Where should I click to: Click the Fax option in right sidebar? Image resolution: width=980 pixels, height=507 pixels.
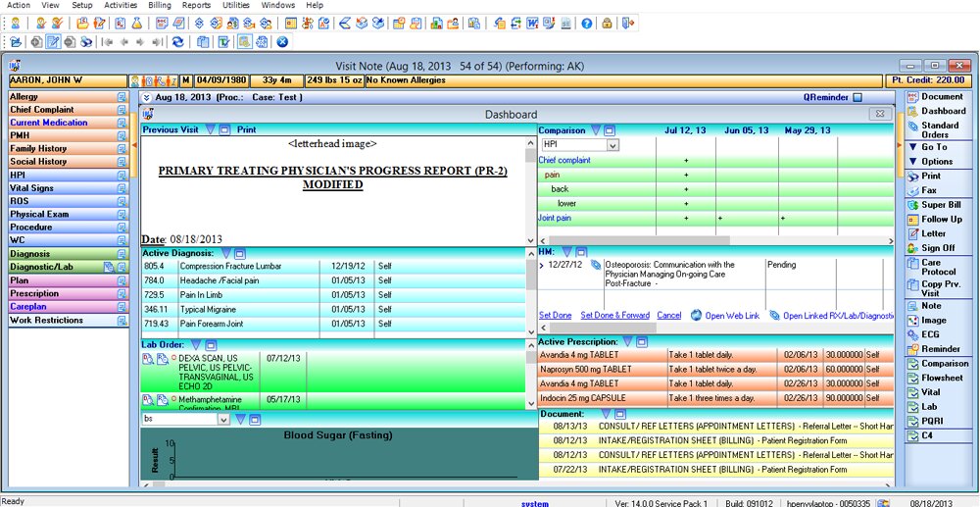click(929, 190)
